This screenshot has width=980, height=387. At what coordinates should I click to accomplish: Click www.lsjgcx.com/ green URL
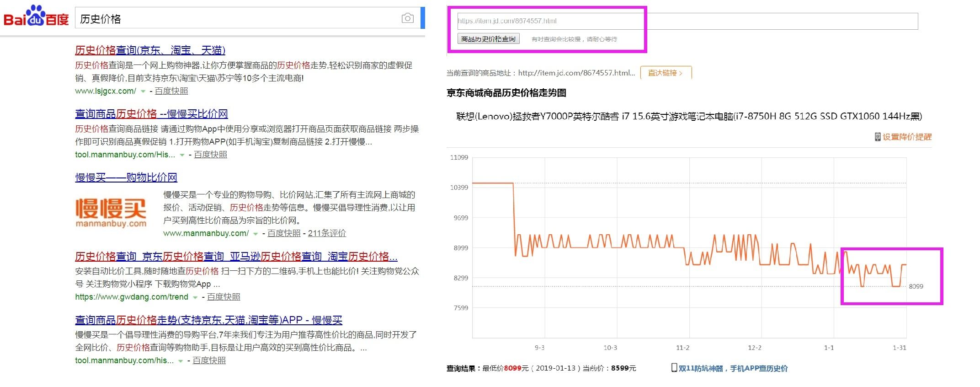[106, 91]
